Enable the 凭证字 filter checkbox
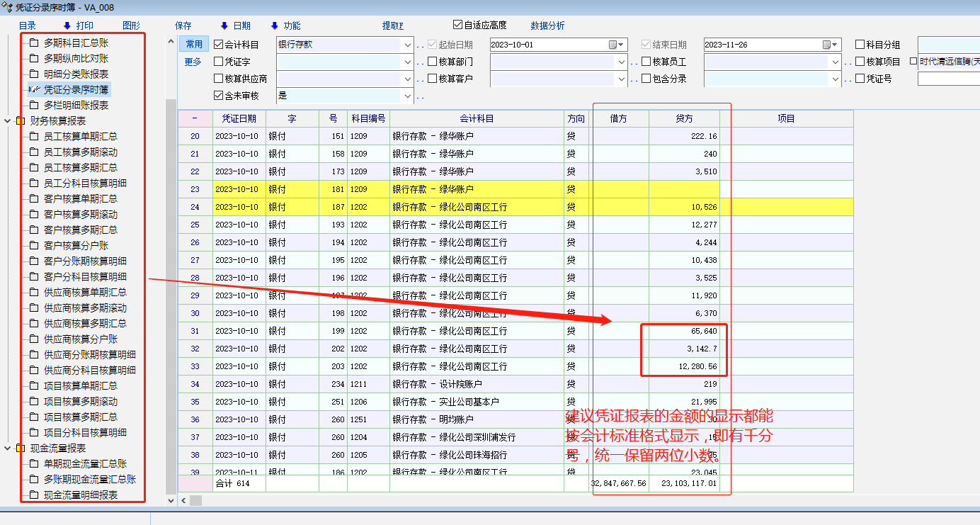Image resolution: width=980 pixels, height=525 pixels. (219, 62)
